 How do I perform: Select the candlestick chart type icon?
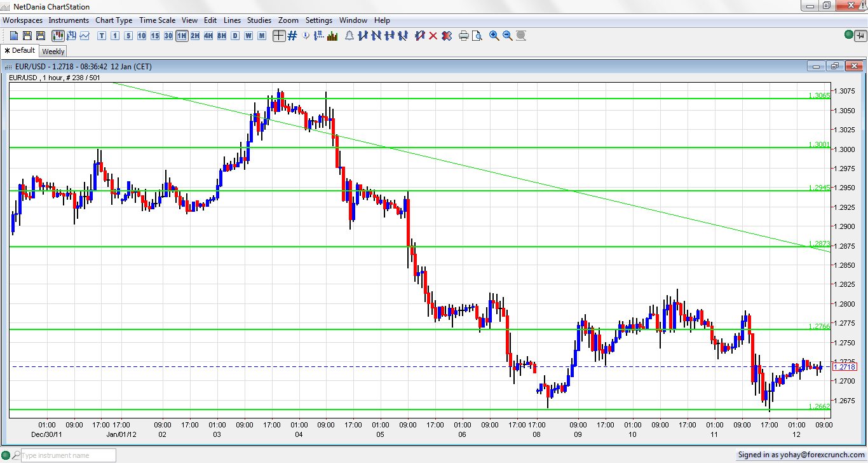pos(58,36)
